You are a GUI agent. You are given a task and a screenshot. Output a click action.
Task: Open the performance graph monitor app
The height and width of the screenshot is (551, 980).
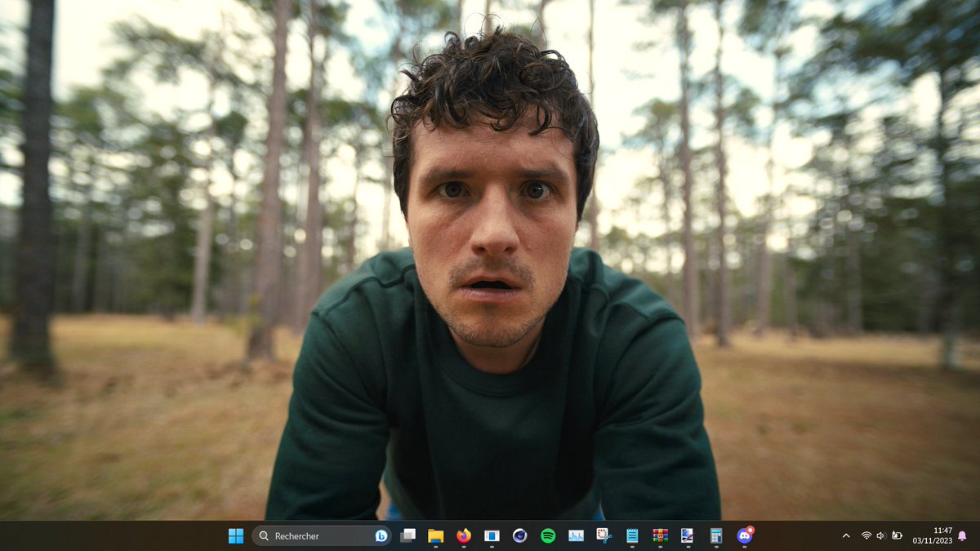(576, 535)
